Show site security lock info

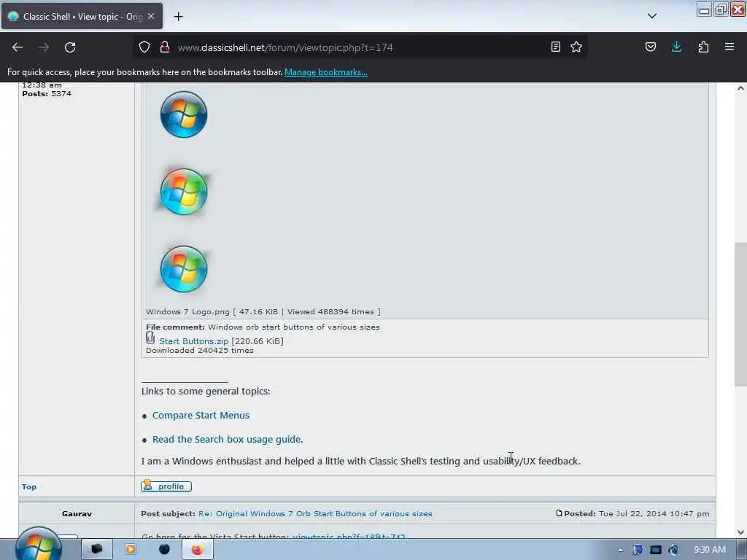coord(165,47)
